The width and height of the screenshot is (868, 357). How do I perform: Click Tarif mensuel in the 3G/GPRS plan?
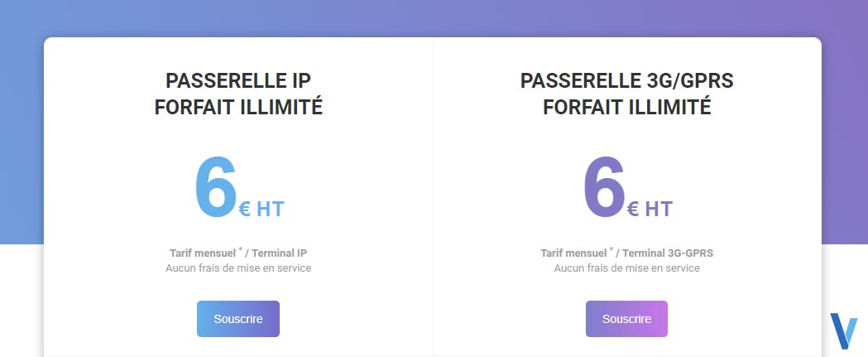click(573, 253)
